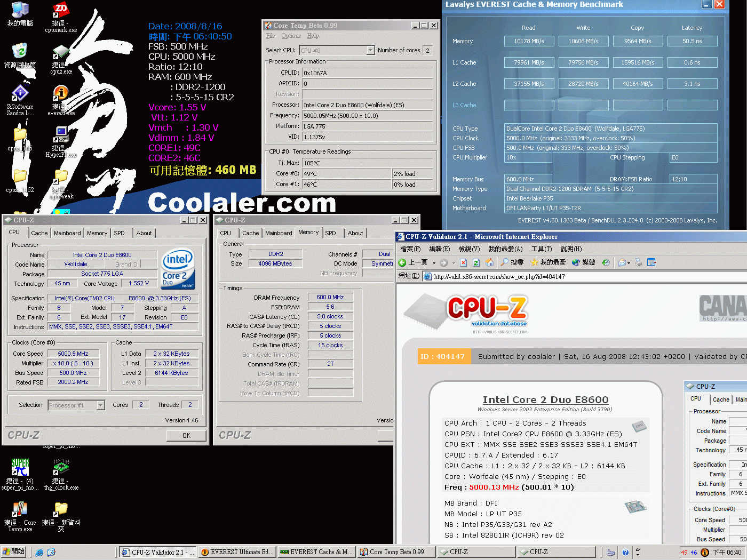Open the Options menu in Core Temp
This screenshot has height=560, width=747.
[x=291, y=36]
